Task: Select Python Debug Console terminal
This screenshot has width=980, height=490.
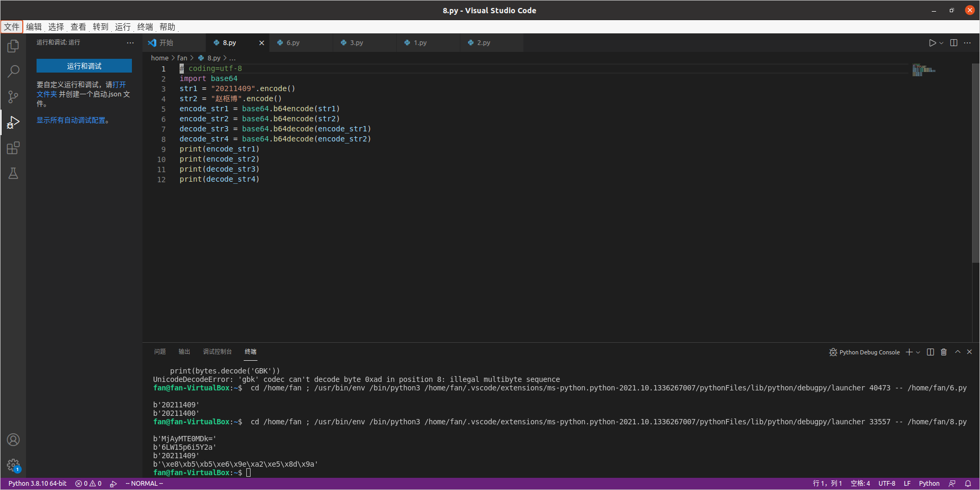Action: click(x=865, y=352)
